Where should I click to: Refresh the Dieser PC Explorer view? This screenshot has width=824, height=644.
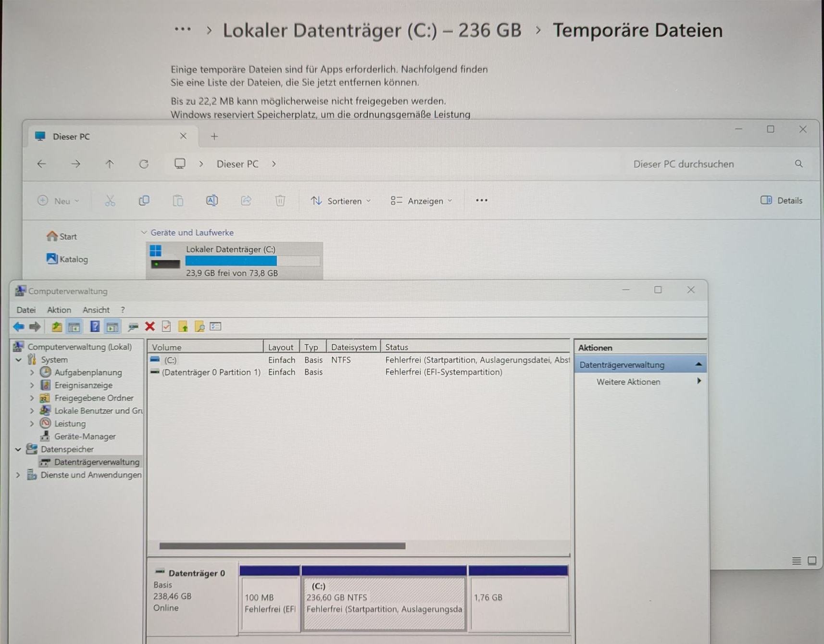(144, 164)
